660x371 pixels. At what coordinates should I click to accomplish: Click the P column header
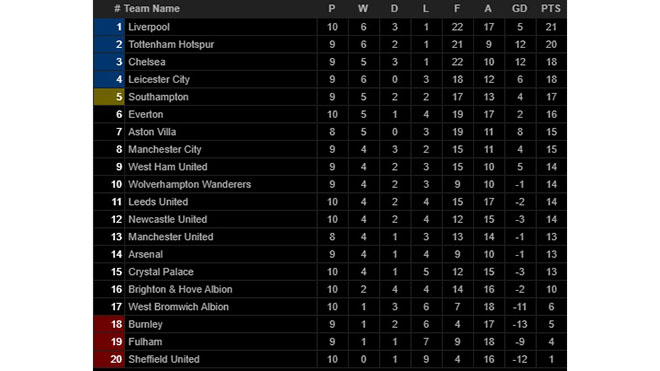(332, 8)
